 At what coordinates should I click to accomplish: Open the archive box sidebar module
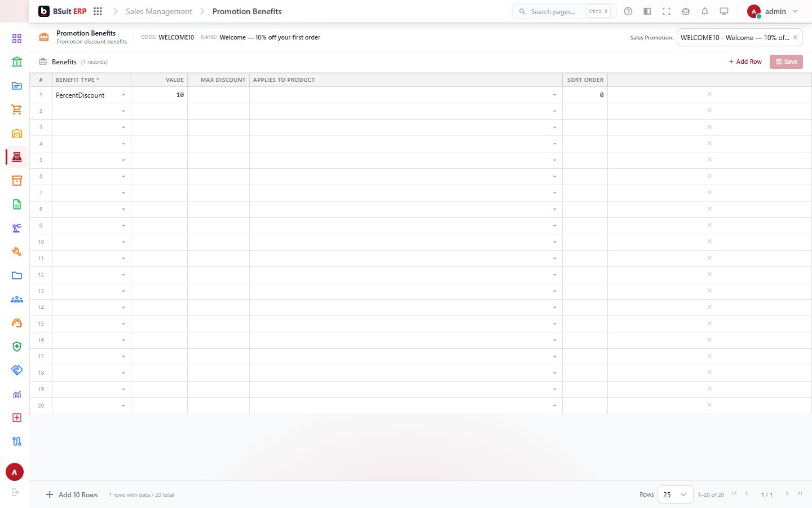pos(17,181)
